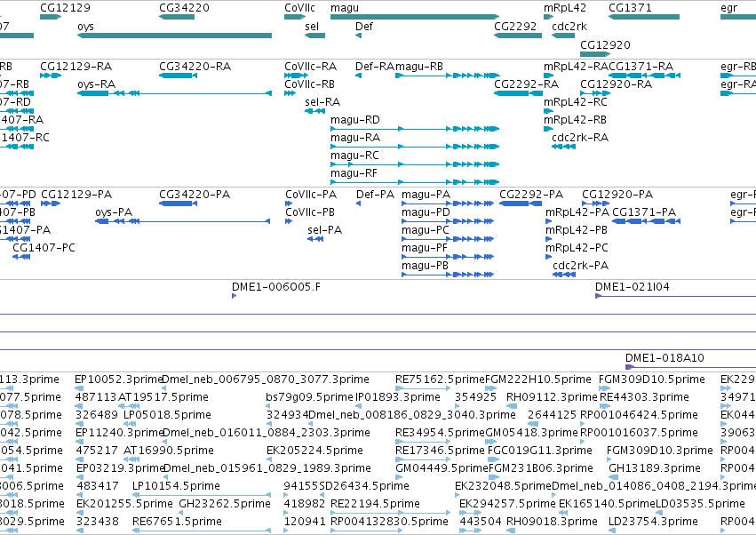
Task: Select the sel gene label
Action: [312, 27]
